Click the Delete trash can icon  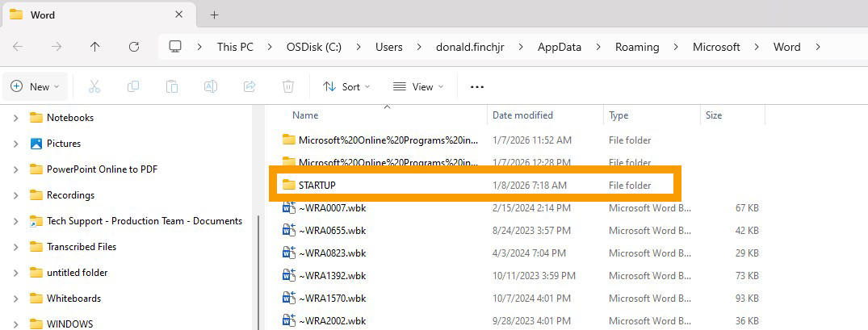tap(288, 86)
